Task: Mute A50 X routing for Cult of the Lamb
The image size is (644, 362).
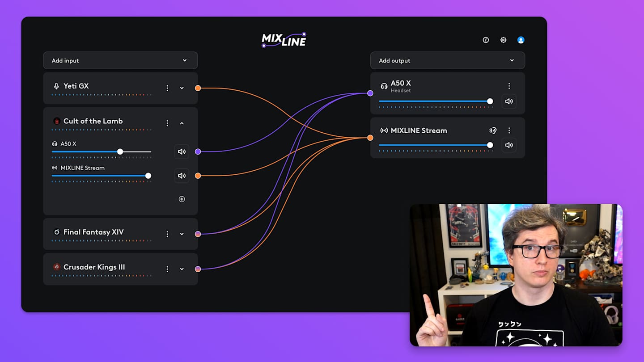Action: pyautogui.click(x=182, y=152)
